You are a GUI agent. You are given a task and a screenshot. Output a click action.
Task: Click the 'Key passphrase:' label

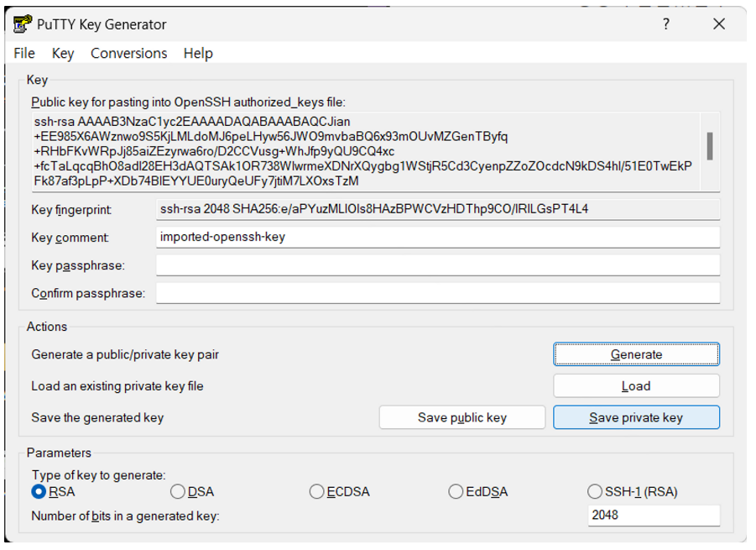click(78, 266)
